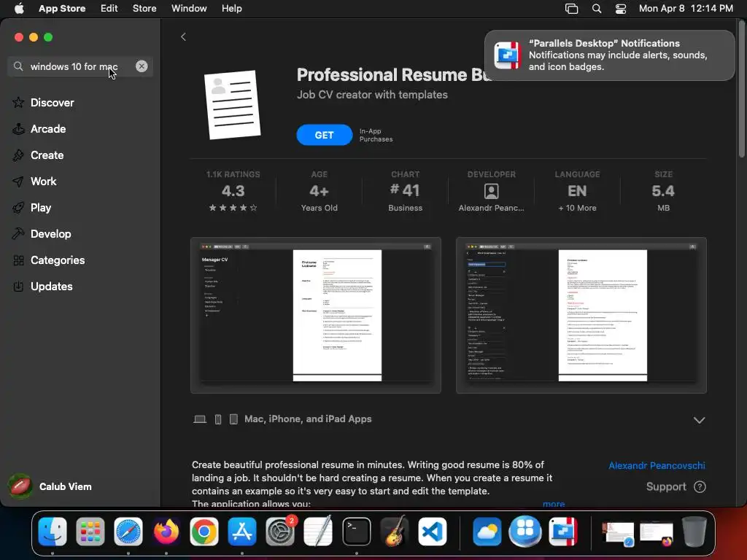Click the Parallels Desktop notification banner
This screenshot has width=747, height=560.
click(609, 55)
